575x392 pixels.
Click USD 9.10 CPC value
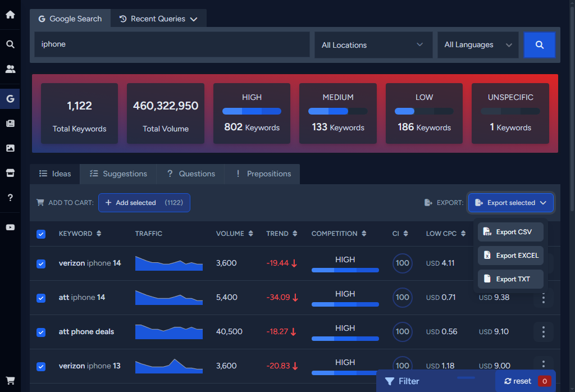point(494,331)
